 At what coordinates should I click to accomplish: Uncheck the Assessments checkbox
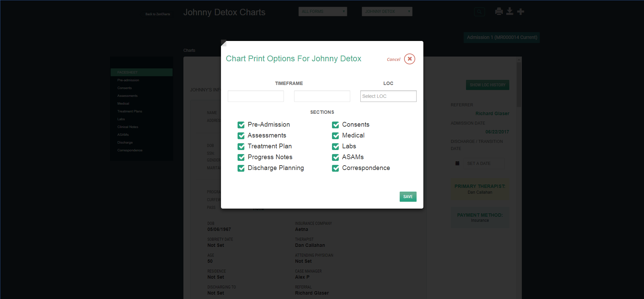241,136
